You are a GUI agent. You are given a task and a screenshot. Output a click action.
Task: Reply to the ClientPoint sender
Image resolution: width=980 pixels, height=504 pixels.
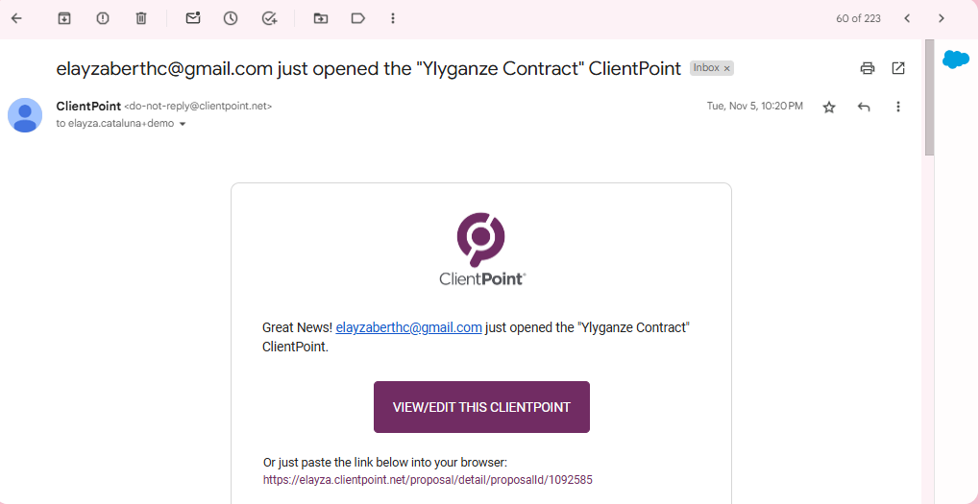[x=864, y=107]
